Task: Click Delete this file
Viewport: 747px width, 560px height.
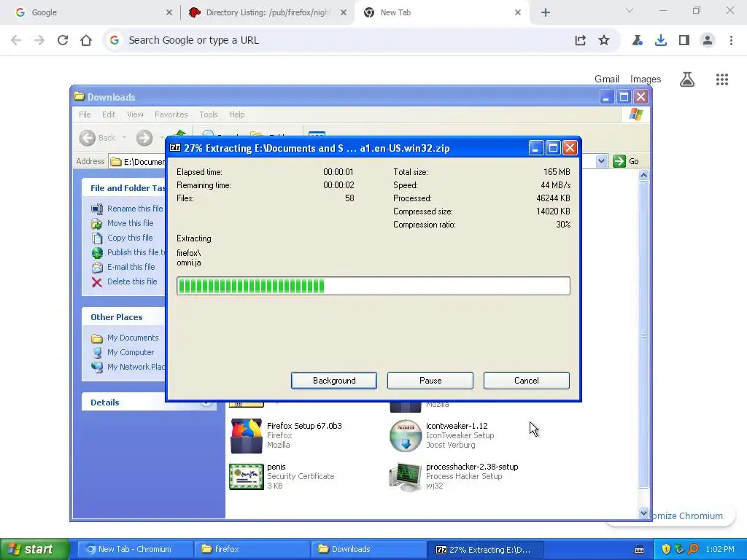Action: pyautogui.click(x=132, y=281)
